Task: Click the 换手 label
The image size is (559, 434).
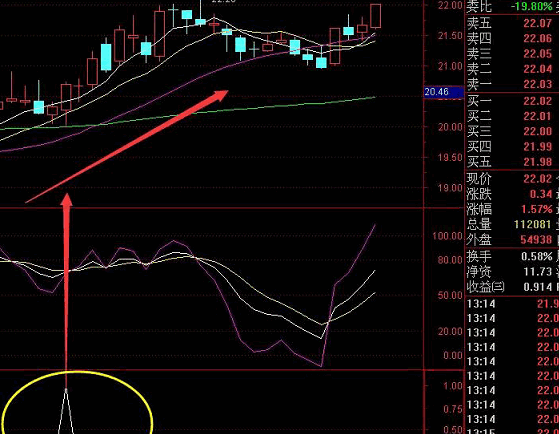Action: tap(479, 256)
